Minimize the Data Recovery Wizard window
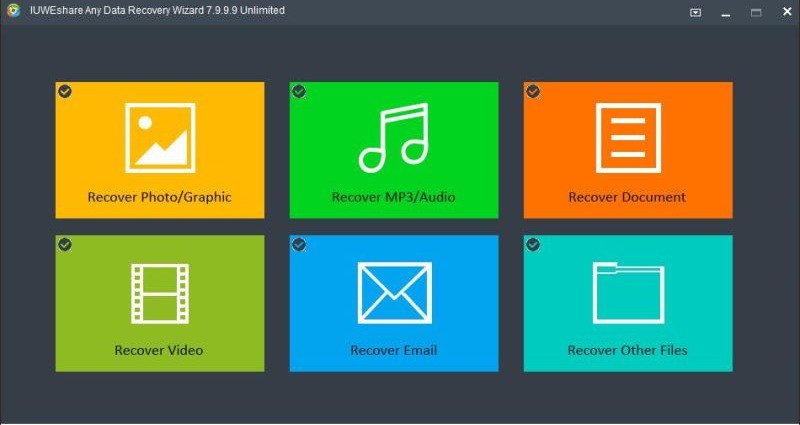 coord(726,13)
